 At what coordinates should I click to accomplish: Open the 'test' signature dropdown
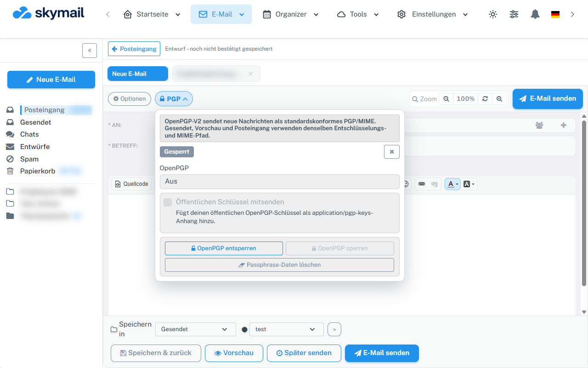[287, 329]
